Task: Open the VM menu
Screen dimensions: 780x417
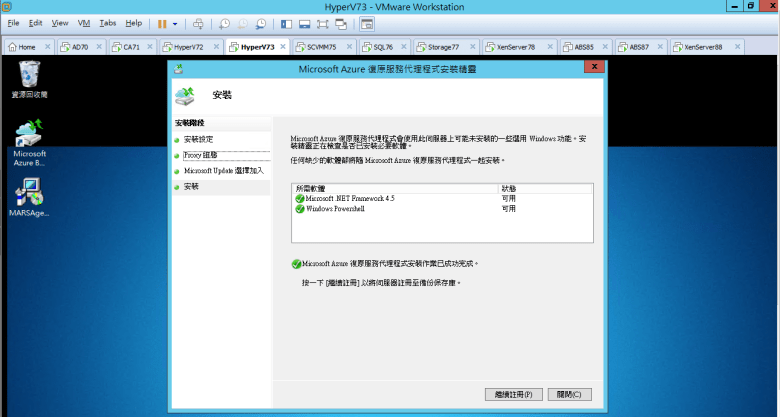Action: click(83, 22)
